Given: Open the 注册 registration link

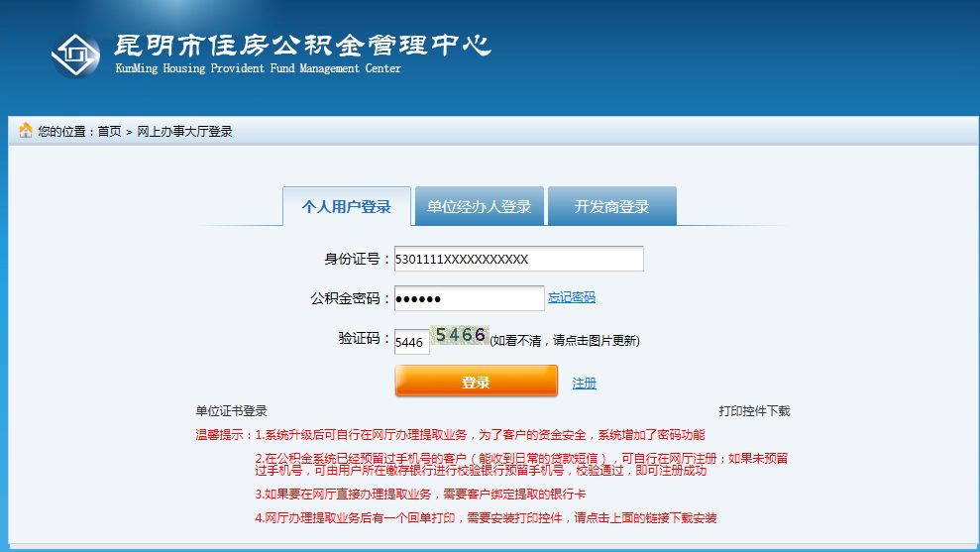Looking at the screenshot, I should pos(585,384).
